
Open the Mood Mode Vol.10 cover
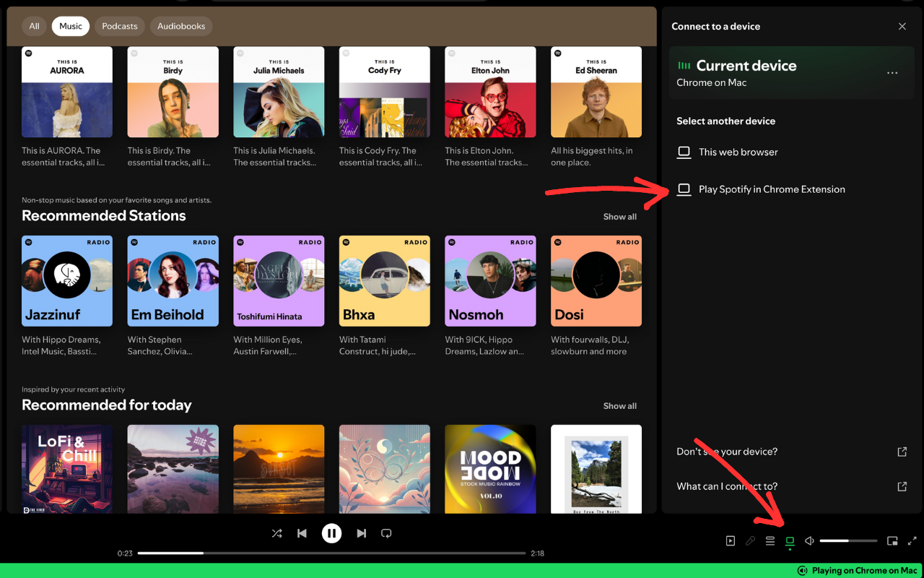point(490,469)
